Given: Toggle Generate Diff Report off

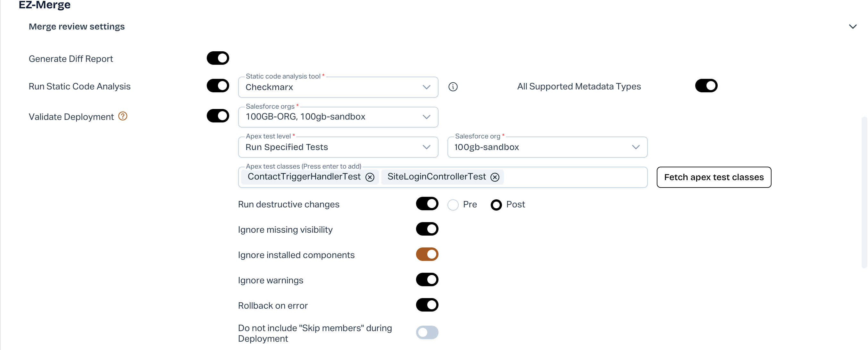Looking at the screenshot, I should tap(218, 58).
